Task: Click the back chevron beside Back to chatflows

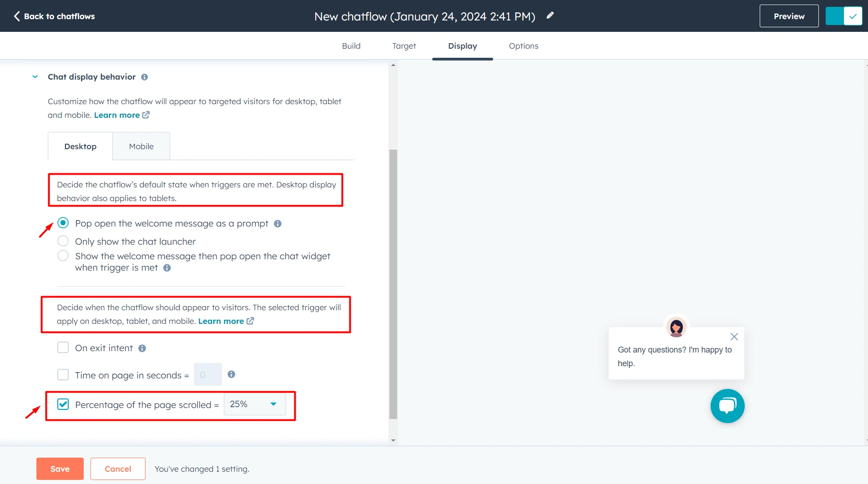Action: [x=16, y=16]
